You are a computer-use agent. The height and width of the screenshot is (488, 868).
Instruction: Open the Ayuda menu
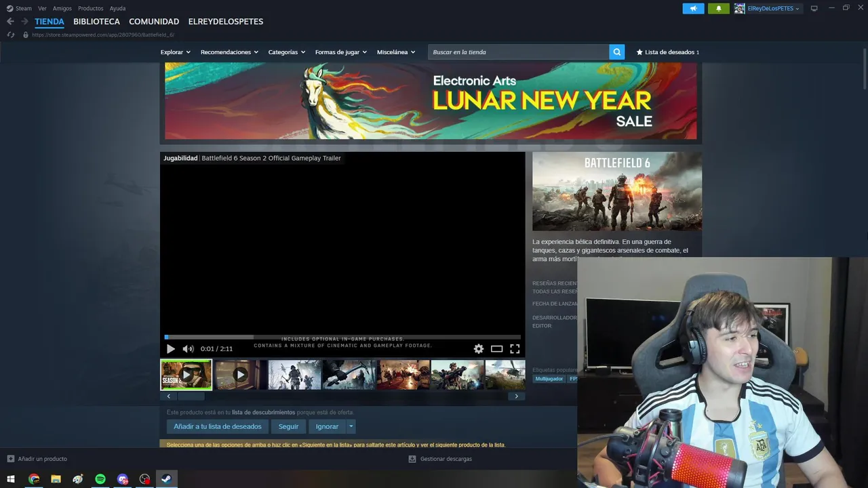117,8
